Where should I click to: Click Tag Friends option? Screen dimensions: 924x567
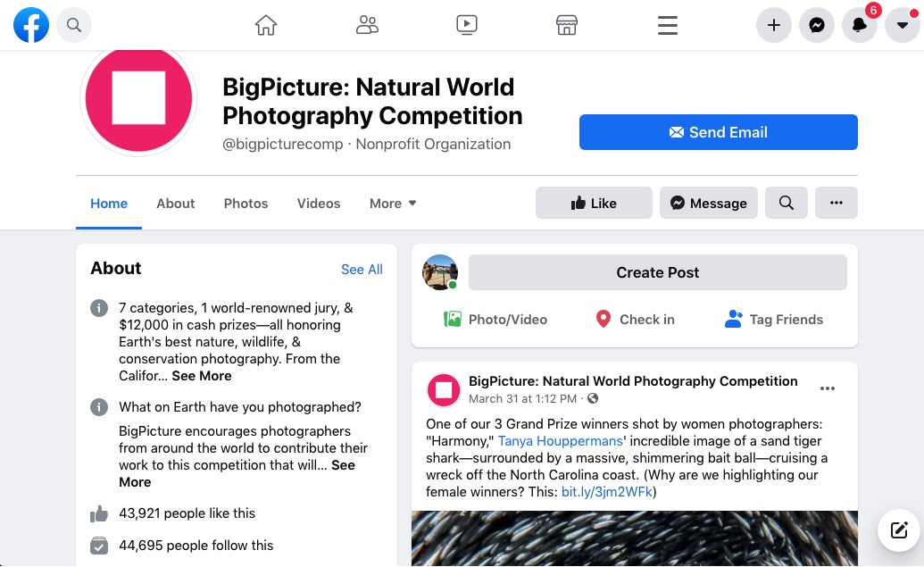[x=774, y=320]
